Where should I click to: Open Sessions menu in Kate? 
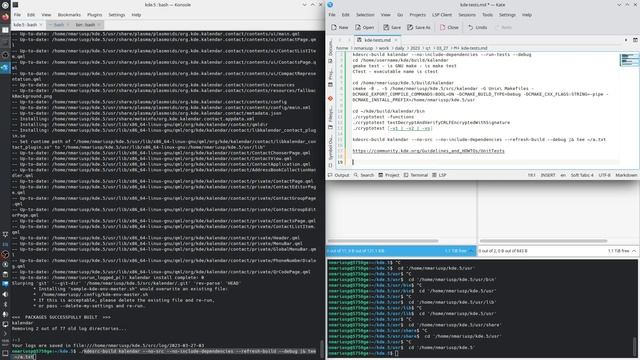[x=467, y=15]
